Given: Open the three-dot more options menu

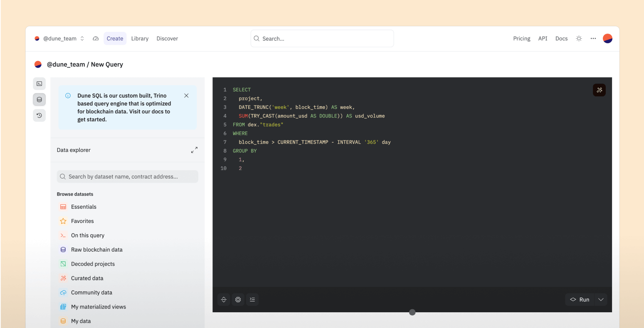Looking at the screenshot, I should pyautogui.click(x=593, y=38).
